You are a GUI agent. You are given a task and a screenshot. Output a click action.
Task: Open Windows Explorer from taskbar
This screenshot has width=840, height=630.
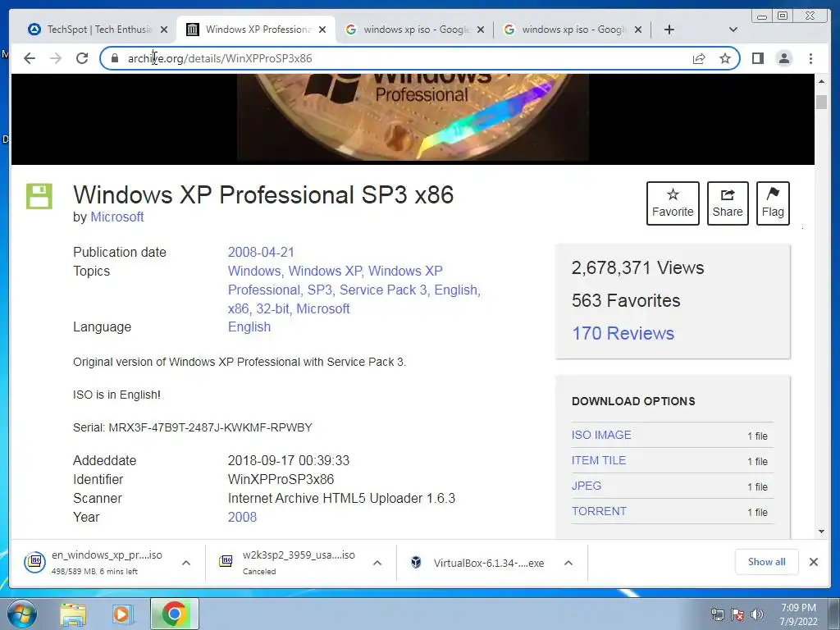click(x=73, y=614)
